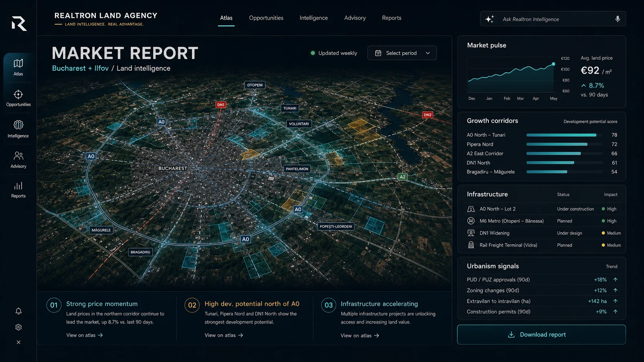Open the Atlas map icon in sidebar
This screenshot has height=362, width=644.
click(x=18, y=63)
